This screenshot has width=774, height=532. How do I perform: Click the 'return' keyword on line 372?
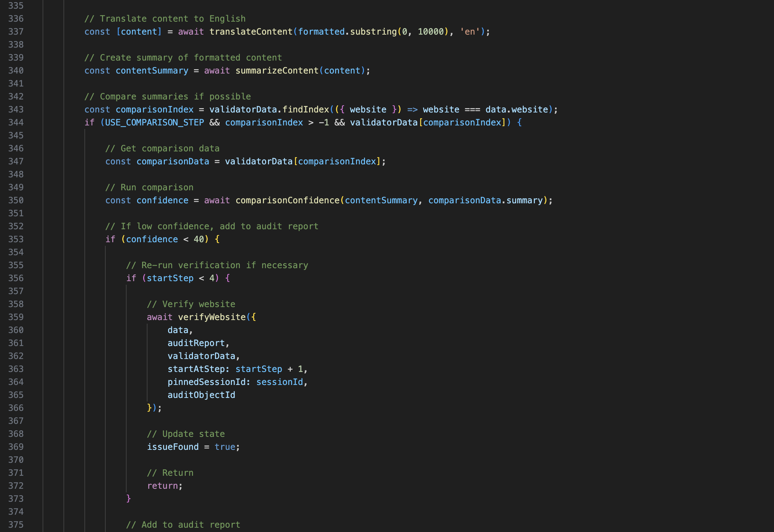(x=162, y=486)
